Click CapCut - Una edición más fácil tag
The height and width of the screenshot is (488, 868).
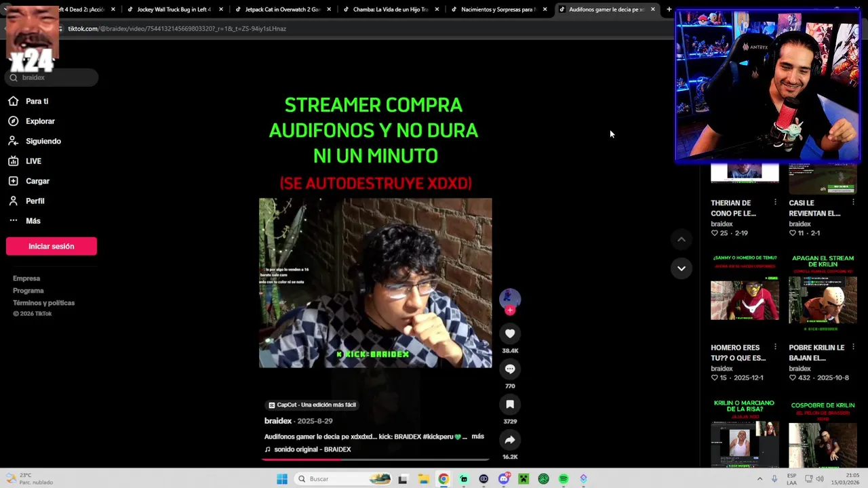tap(312, 405)
